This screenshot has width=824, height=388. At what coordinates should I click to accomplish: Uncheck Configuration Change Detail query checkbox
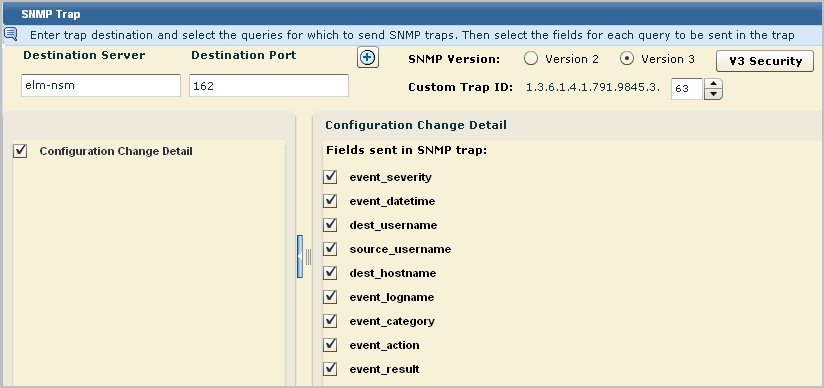coord(20,151)
